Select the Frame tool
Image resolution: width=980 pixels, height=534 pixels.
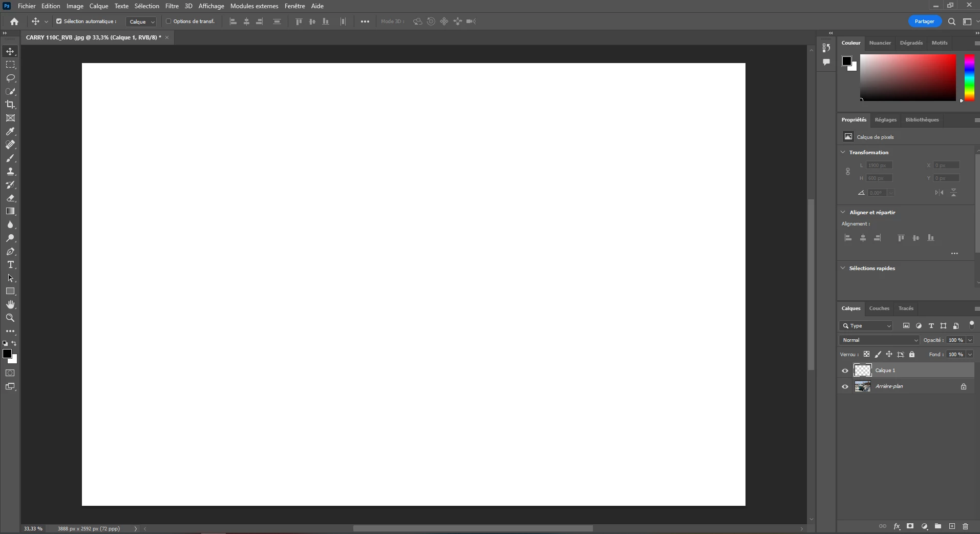point(10,118)
